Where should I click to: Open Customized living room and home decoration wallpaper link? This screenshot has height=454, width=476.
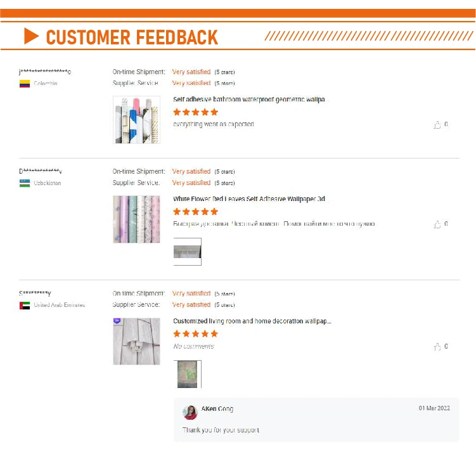[252, 321]
